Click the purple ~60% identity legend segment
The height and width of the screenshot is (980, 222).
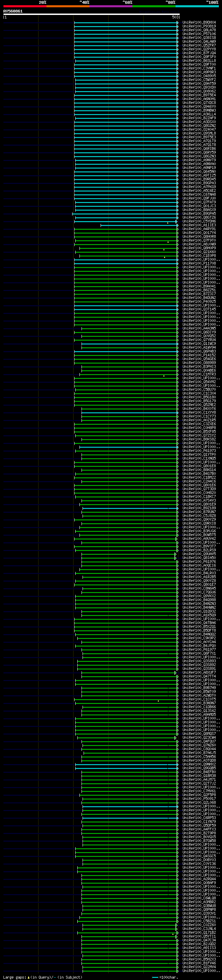point(111,6)
